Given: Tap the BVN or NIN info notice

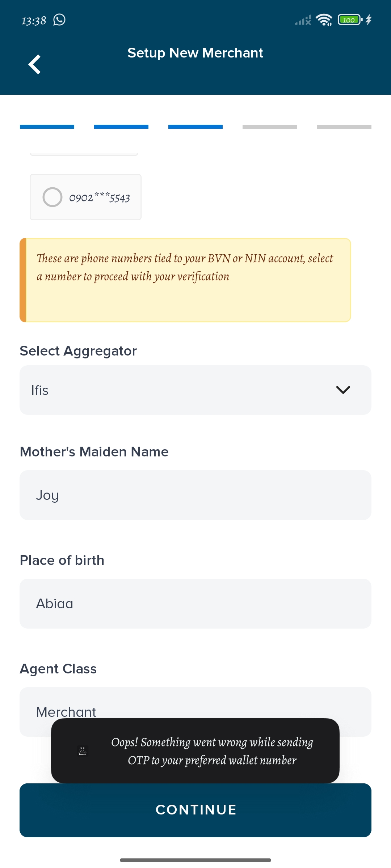Looking at the screenshot, I should coord(185,280).
